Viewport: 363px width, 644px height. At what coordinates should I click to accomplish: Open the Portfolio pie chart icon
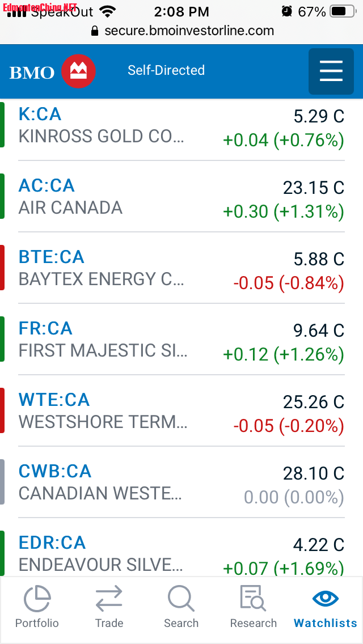pos(37,599)
